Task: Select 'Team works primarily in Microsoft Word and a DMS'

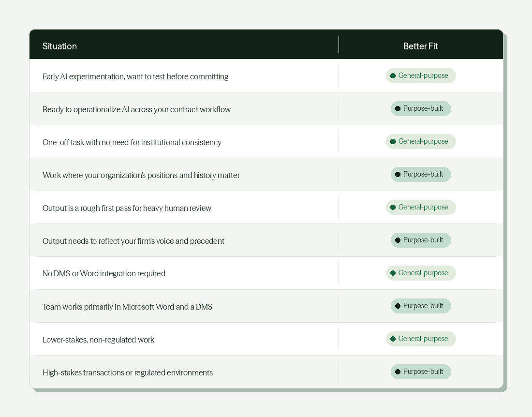Action: pos(127,307)
